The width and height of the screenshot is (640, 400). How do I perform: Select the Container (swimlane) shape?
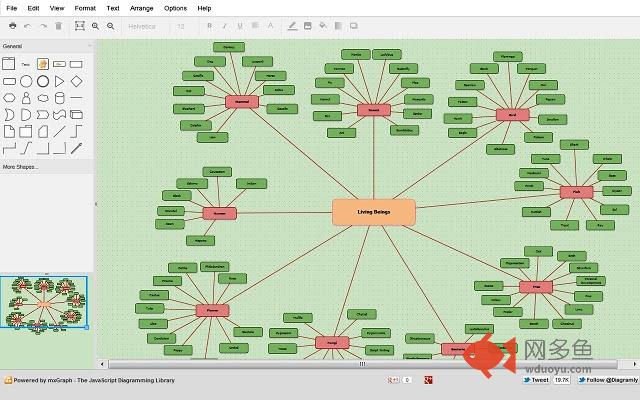[x=9, y=64]
